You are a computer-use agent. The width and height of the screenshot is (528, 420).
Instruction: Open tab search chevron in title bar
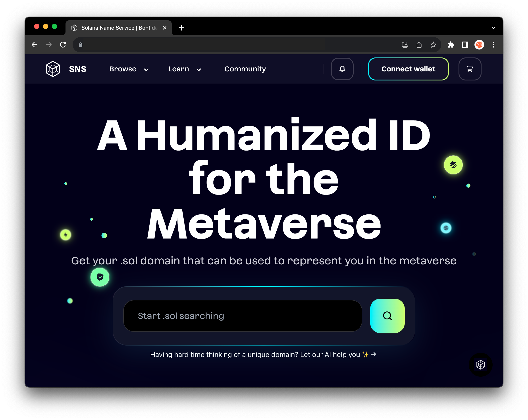click(x=493, y=28)
